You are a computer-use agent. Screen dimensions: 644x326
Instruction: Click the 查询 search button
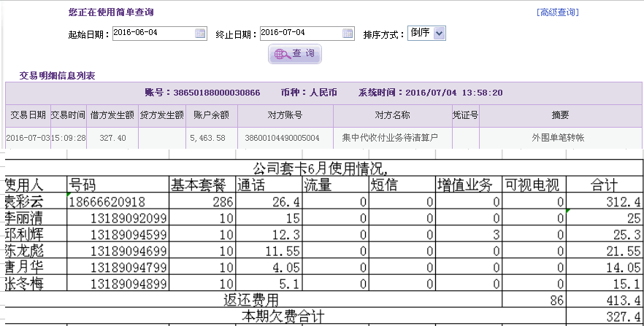[295, 54]
